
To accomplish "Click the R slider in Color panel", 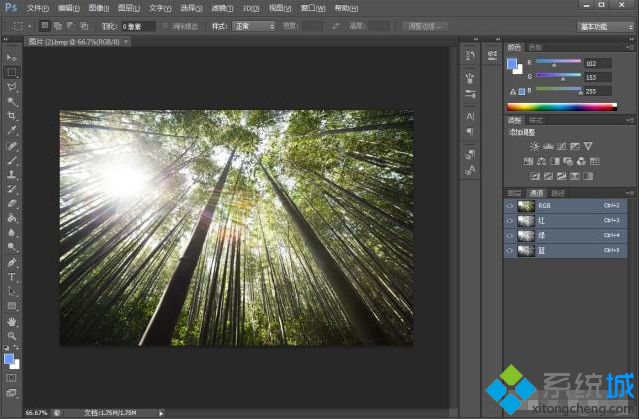I will [x=558, y=61].
